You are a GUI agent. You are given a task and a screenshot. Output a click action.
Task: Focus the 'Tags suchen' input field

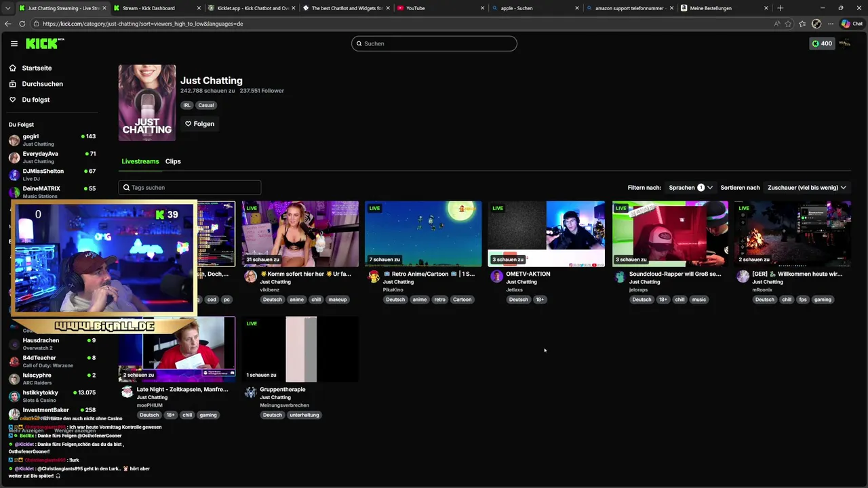point(190,188)
